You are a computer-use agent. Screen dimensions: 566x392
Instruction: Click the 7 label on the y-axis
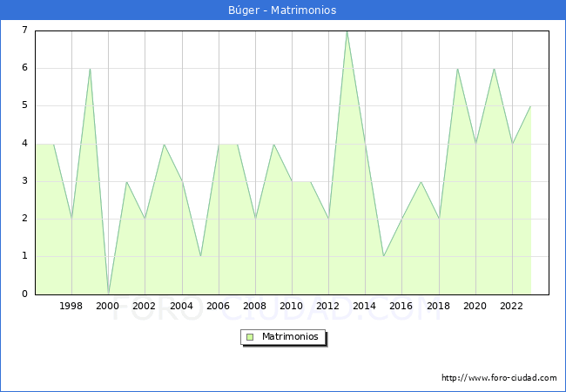tap(25, 31)
